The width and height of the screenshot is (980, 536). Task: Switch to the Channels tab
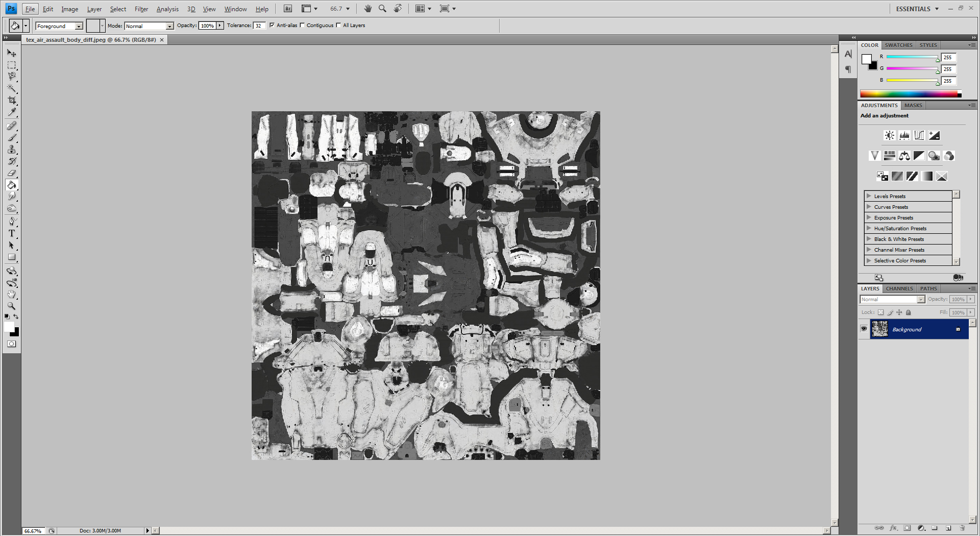(899, 288)
